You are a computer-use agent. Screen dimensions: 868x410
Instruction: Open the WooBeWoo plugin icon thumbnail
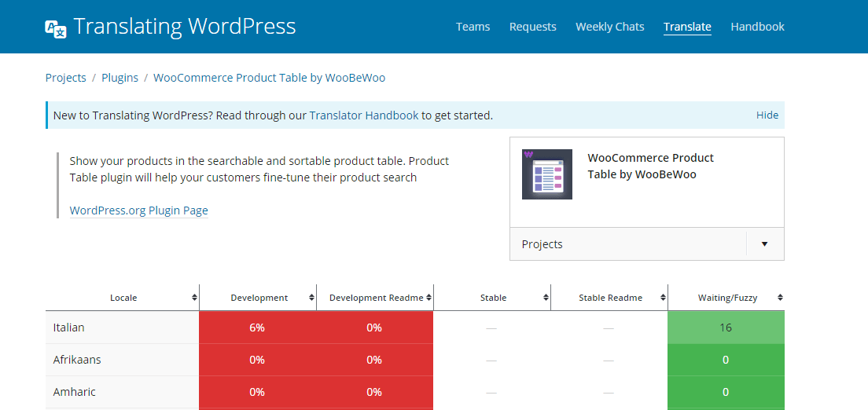coord(547,174)
